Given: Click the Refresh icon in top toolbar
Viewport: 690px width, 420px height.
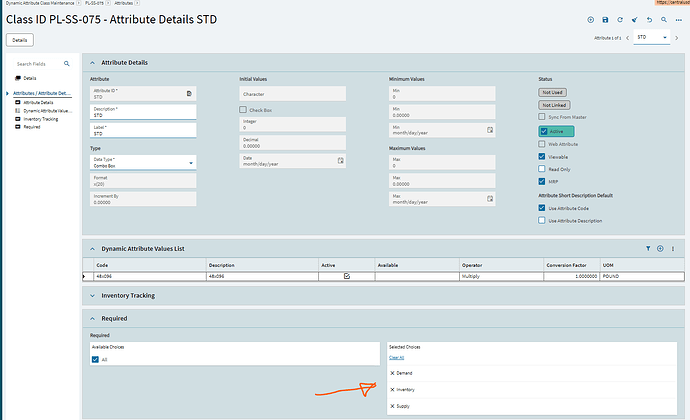Looking at the screenshot, I should tap(620, 20).
